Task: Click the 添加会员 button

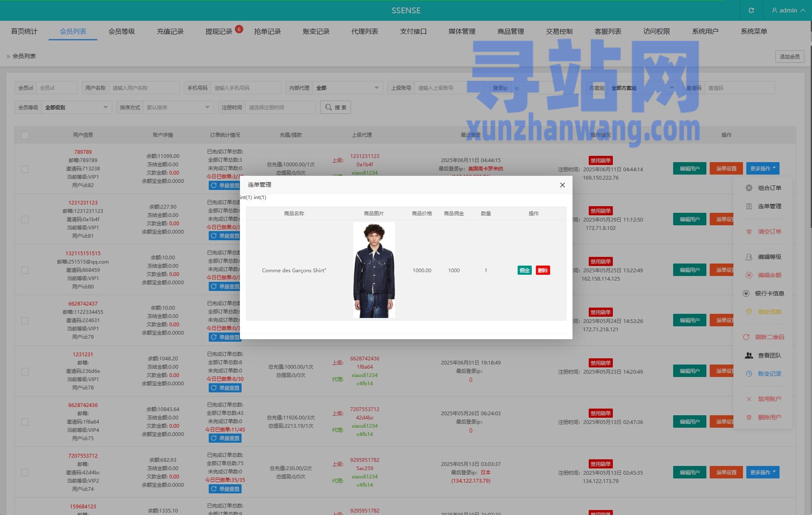Action: coord(790,57)
